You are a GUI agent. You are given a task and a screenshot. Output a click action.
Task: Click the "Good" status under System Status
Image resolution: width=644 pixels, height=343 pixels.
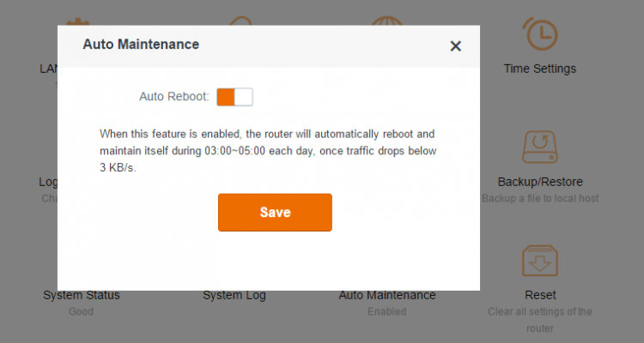(82, 311)
